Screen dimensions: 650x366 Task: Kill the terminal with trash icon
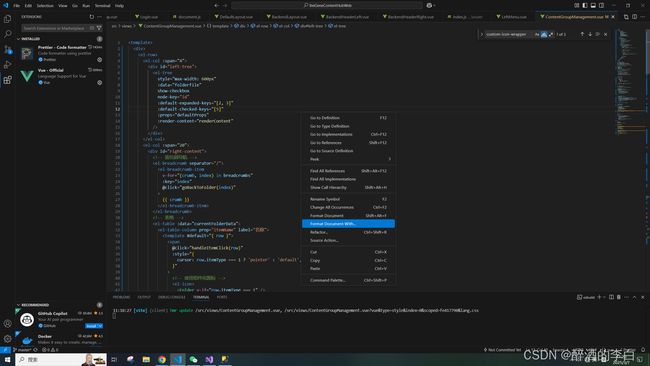(x=619, y=297)
